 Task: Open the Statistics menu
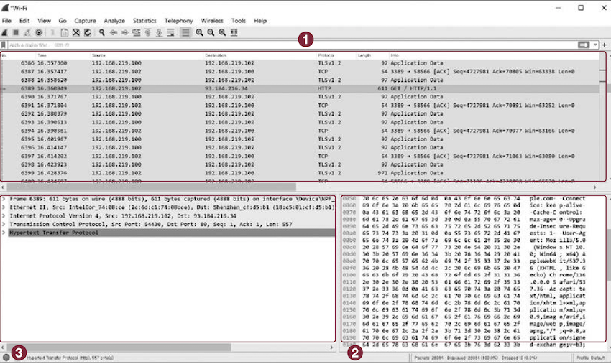[x=144, y=21]
